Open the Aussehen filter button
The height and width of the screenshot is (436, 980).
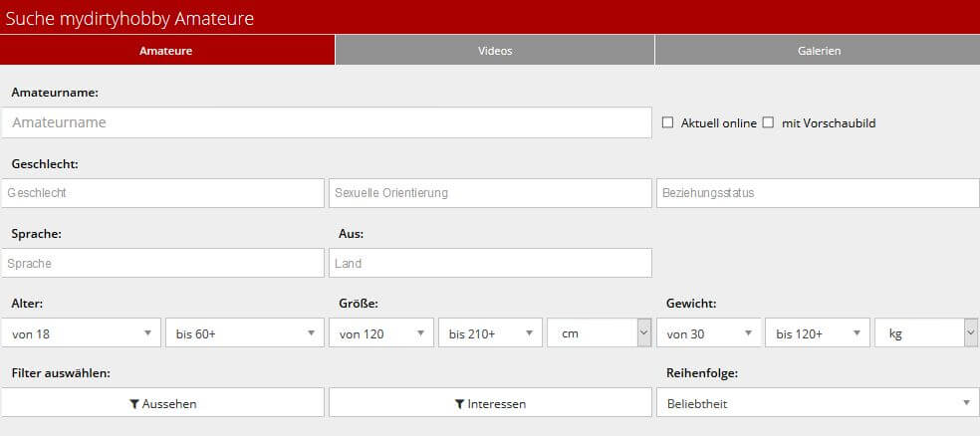coord(163,403)
